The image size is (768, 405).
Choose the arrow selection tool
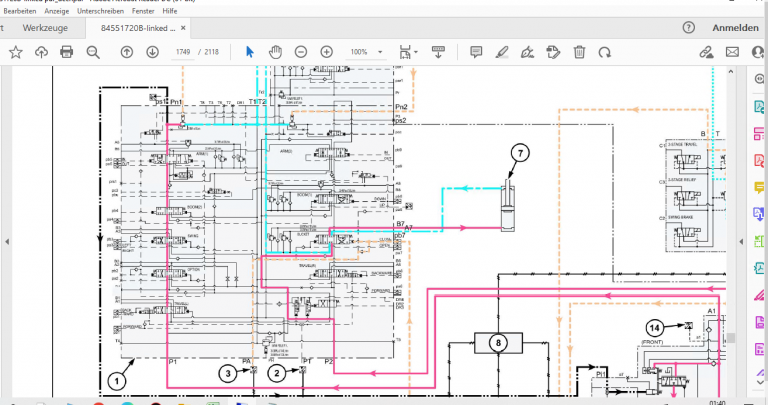coord(250,52)
